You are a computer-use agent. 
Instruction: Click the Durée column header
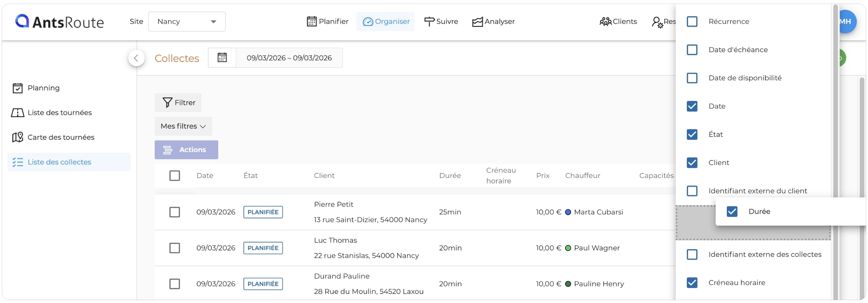(x=450, y=175)
